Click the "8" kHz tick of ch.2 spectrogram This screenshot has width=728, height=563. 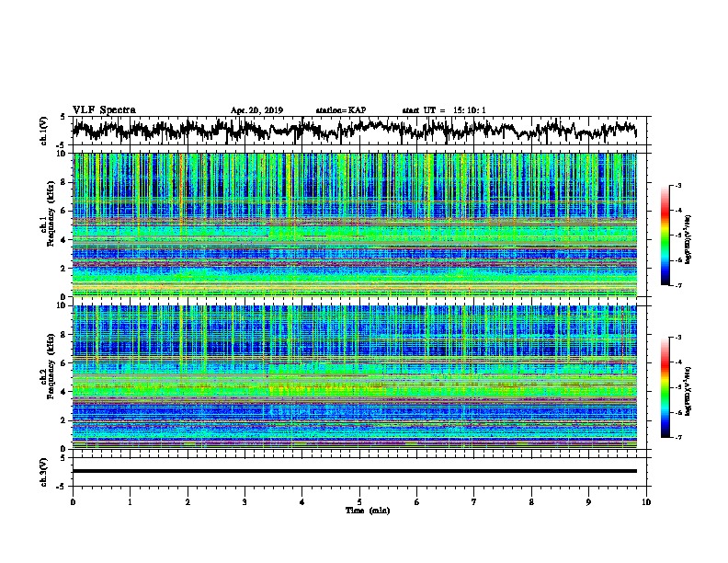63,335
